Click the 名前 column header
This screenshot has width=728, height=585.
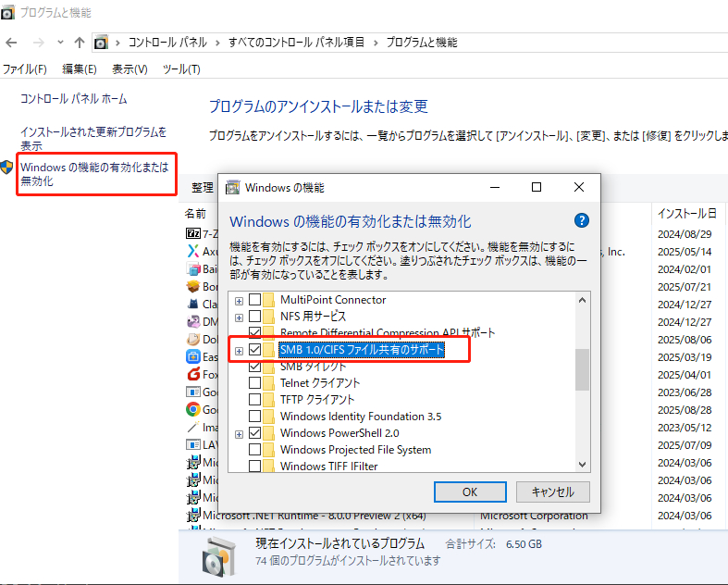tap(195, 213)
